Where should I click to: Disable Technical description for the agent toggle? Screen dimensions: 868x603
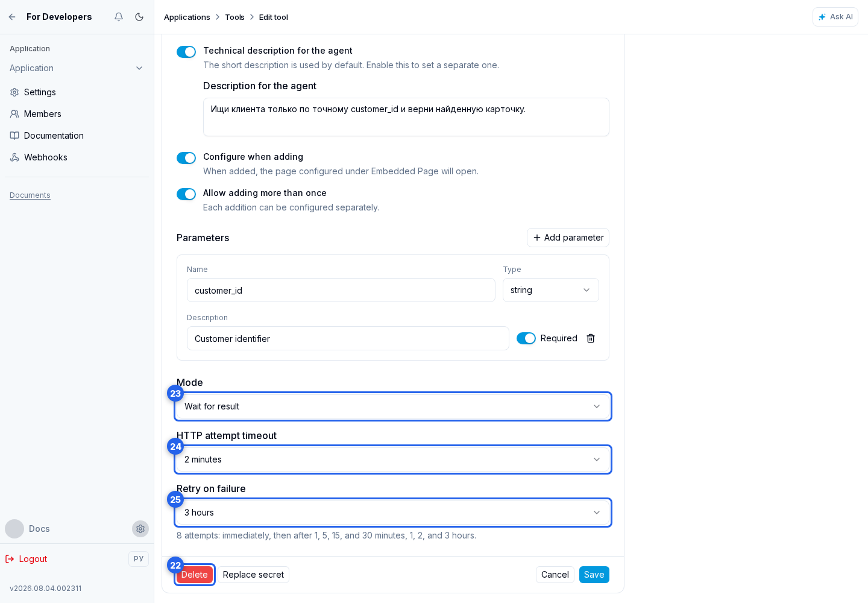pyautogui.click(x=186, y=52)
